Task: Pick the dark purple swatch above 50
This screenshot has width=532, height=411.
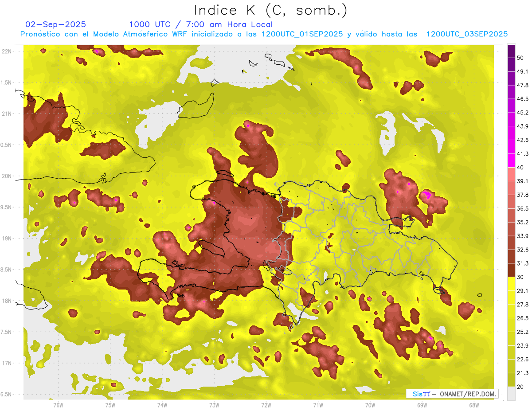Action: click(511, 51)
